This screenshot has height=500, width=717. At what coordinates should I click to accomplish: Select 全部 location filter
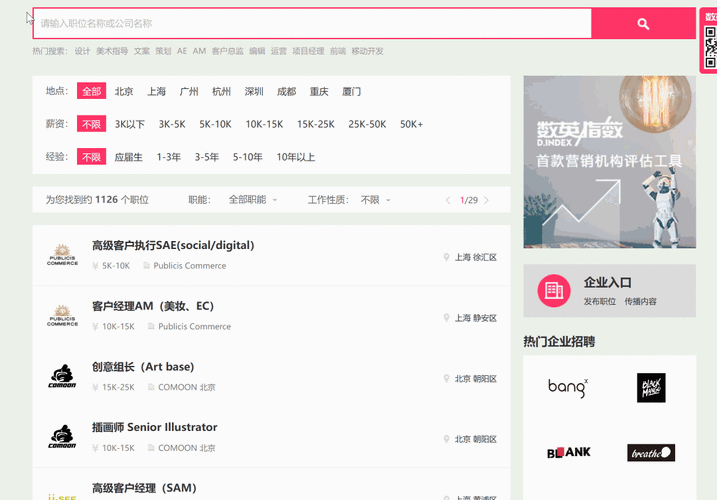(91, 91)
